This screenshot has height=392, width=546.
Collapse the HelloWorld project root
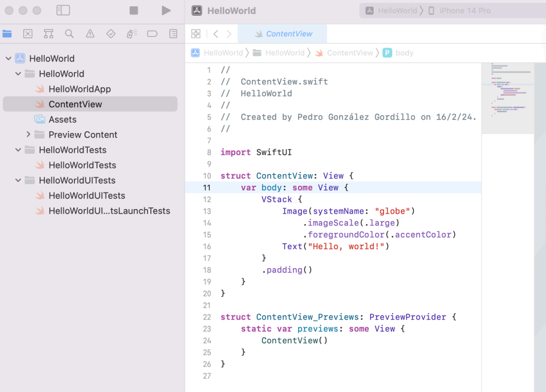click(x=9, y=59)
